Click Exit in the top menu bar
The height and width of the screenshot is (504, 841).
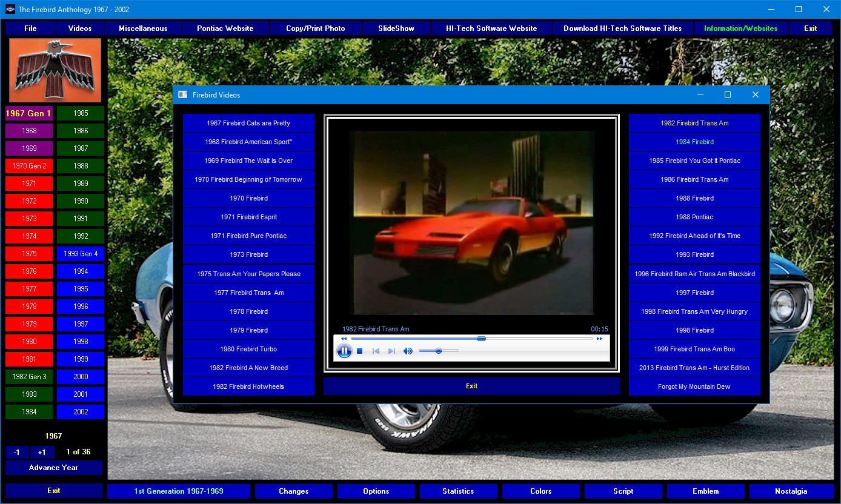click(x=811, y=28)
